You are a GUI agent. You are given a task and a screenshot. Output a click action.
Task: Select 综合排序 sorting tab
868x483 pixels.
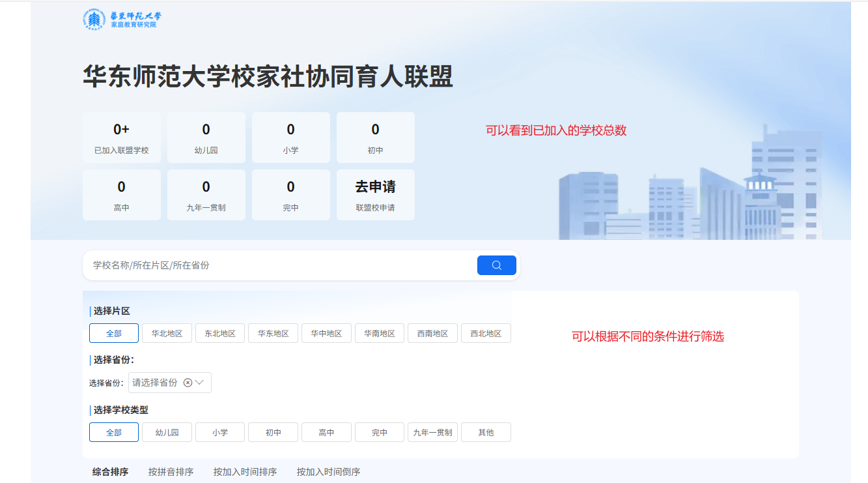click(x=110, y=472)
